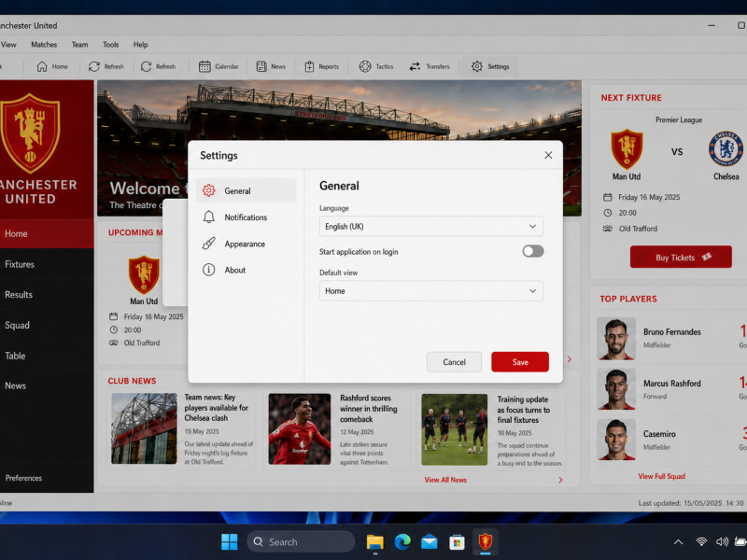
Task: Toggle Start application on login switch
Action: click(x=532, y=251)
